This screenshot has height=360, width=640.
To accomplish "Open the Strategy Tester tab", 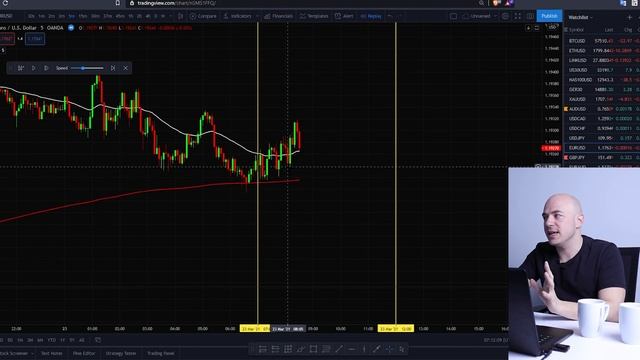I will (x=121, y=353).
